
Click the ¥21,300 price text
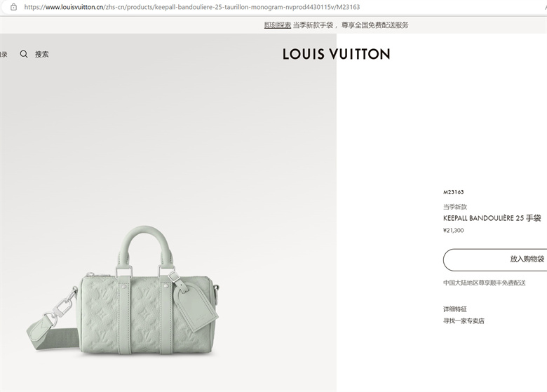[x=453, y=230]
